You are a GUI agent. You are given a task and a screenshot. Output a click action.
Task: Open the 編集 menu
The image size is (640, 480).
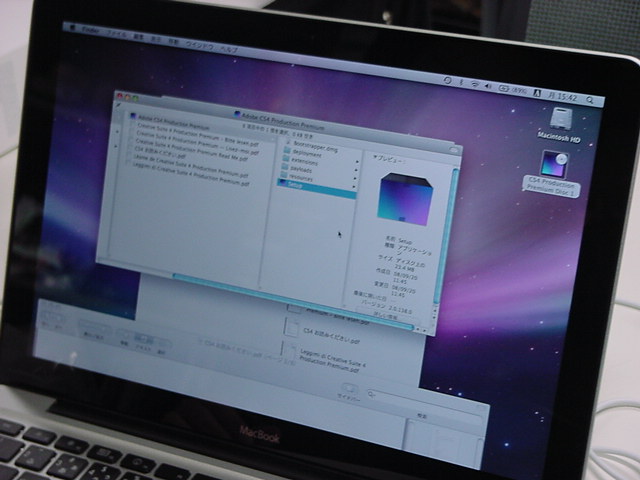[139, 37]
